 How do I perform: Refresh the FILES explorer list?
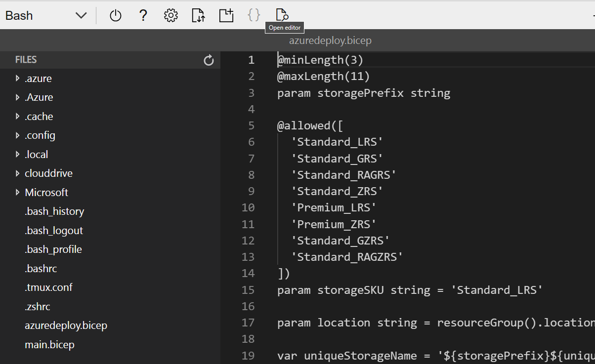click(x=209, y=60)
